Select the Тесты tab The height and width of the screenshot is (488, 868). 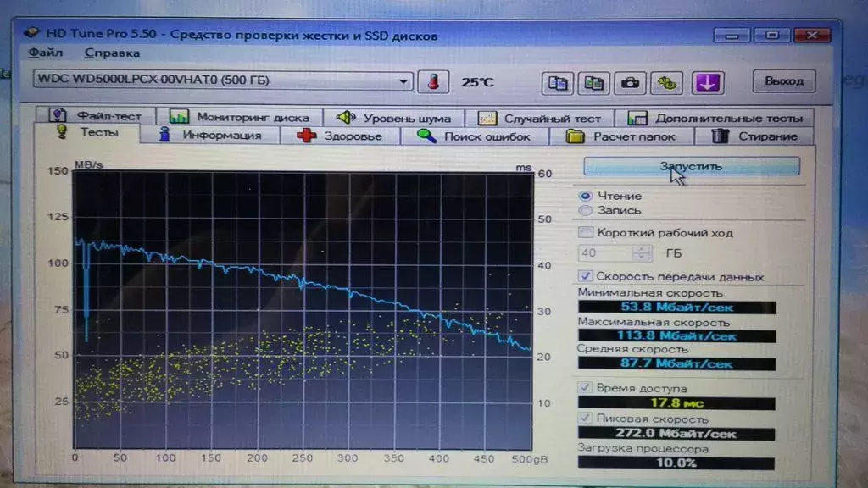point(87,133)
